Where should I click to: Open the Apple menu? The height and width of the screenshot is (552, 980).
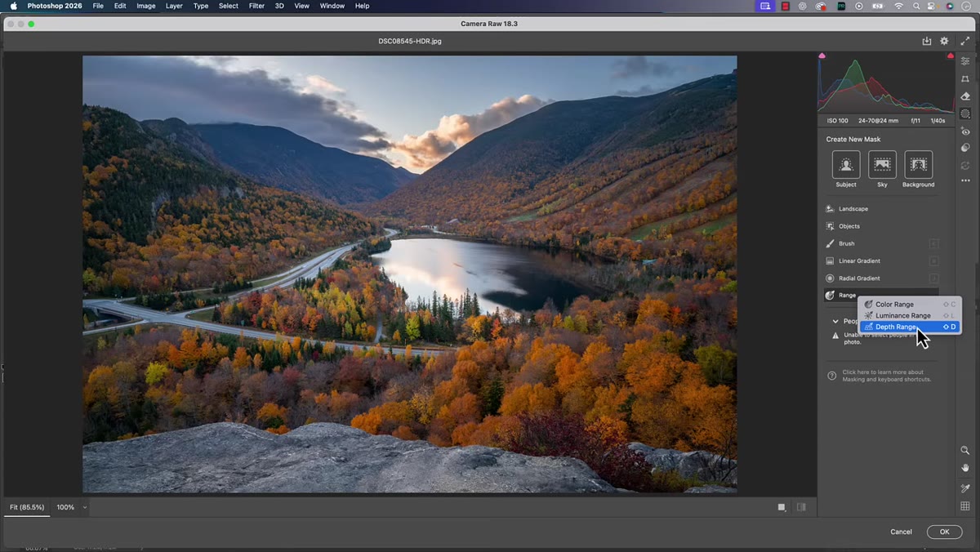(x=13, y=6)
